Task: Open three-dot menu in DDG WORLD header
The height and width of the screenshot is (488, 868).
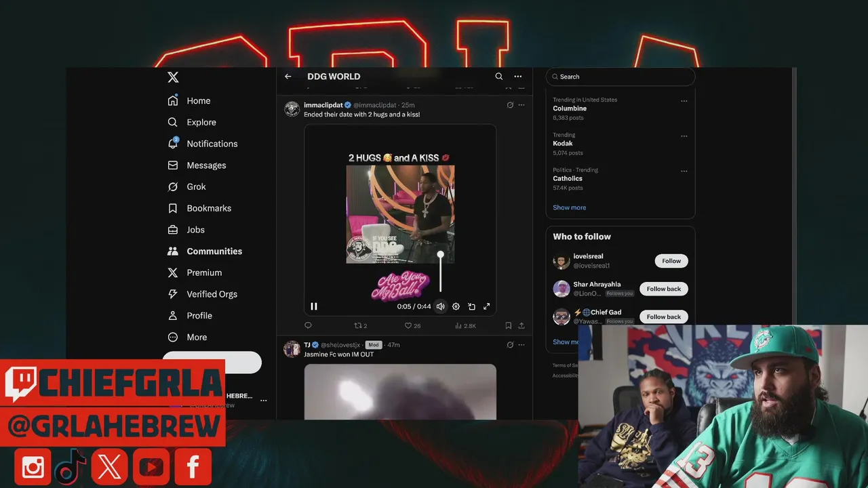Action: 518,77
